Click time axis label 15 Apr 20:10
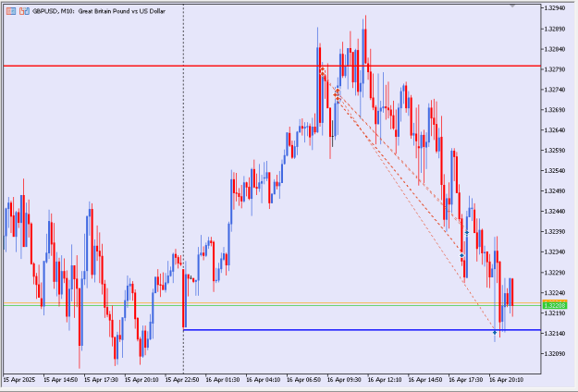 [x=141, y=379]
